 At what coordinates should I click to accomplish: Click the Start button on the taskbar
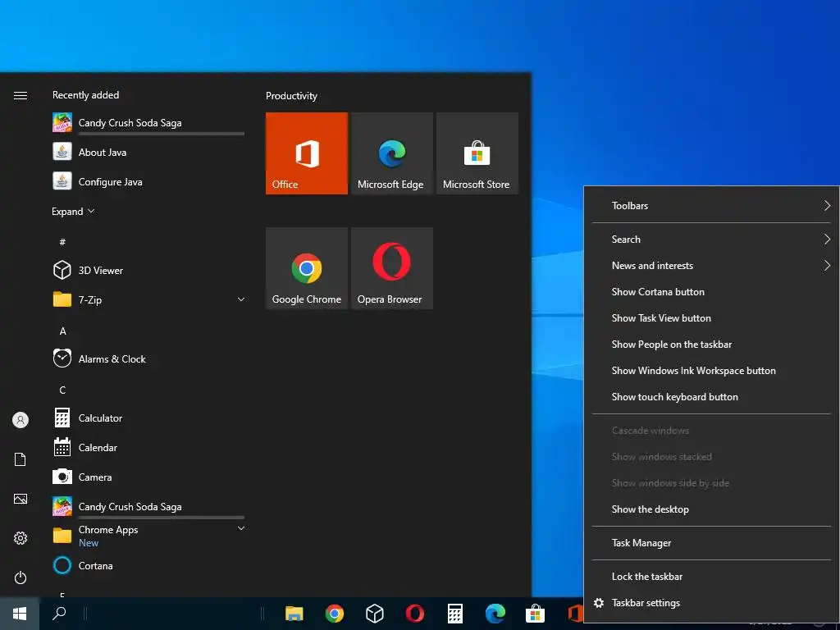tap(20, 614)
